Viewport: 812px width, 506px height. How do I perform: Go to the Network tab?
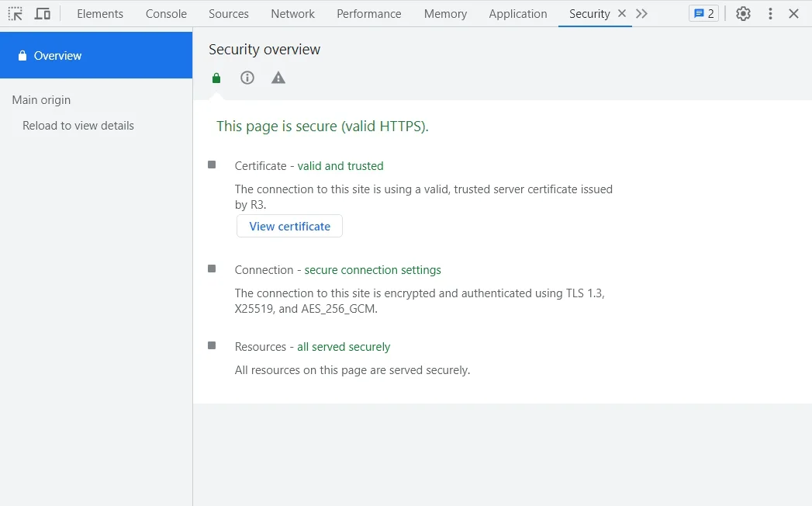(x=292, y=14)
